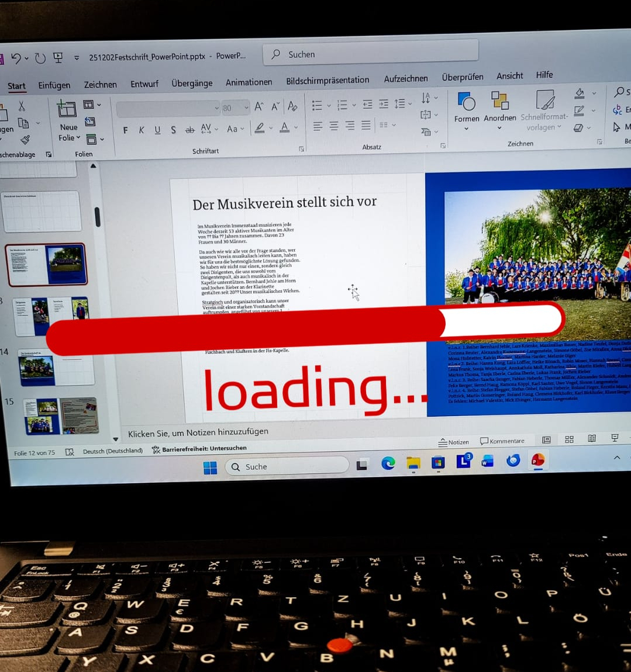The width and height of the screenshot is (631, 672).
Task: Decrease font size with smaller A icon
Action: [x=275, y=107]
